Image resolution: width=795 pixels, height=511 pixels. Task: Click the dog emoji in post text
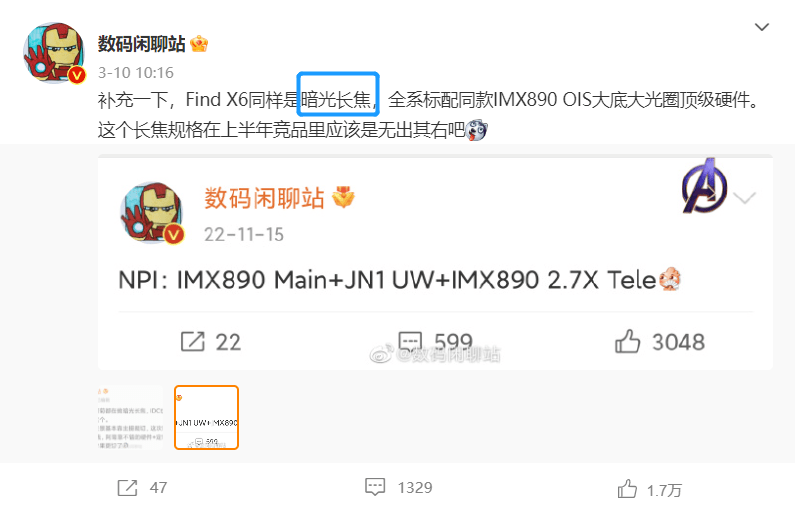pyautogui.click(x=476, y=131)
